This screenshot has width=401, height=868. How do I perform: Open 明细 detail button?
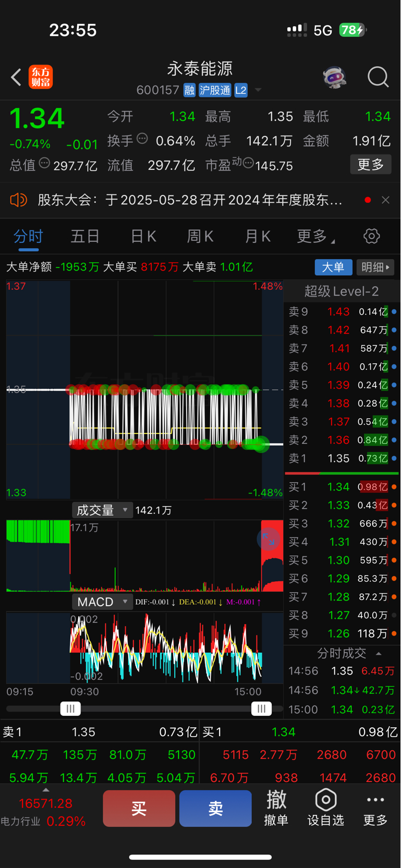pyautogui.click(x=375, y=267)
